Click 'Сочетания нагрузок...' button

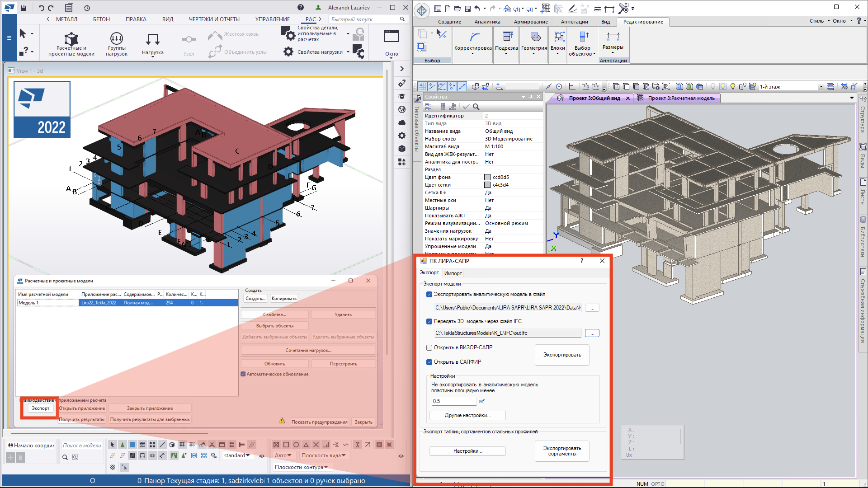pos(308,350)
